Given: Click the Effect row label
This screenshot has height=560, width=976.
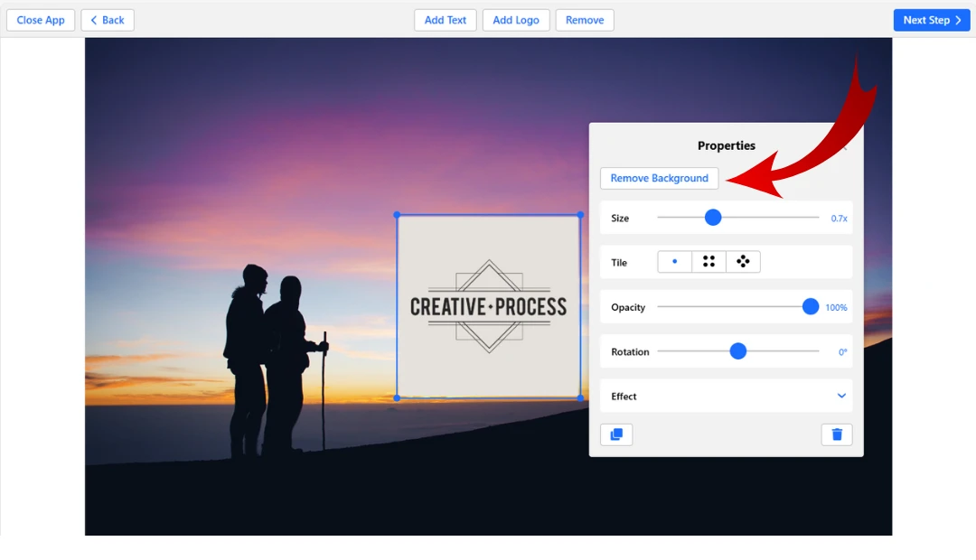Looking at the screenshot, I should (624, 397).
